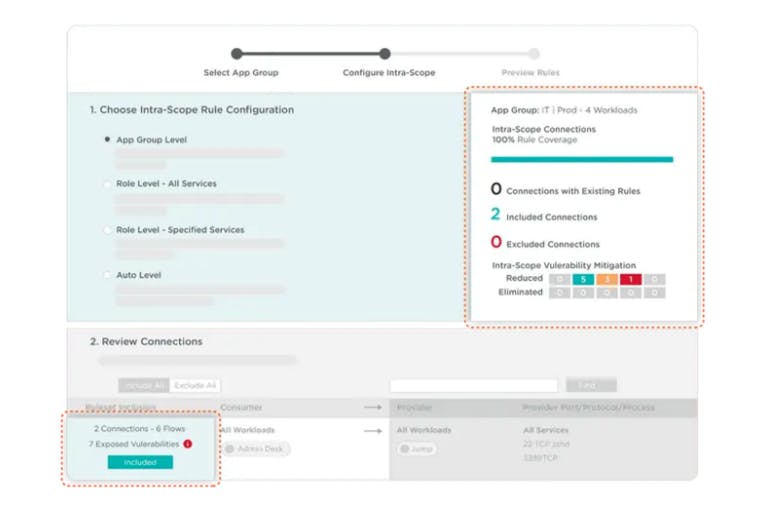Click the teal Reduced box showing 5
This screenshot has width=759, height=508.
tap(583, 279)
